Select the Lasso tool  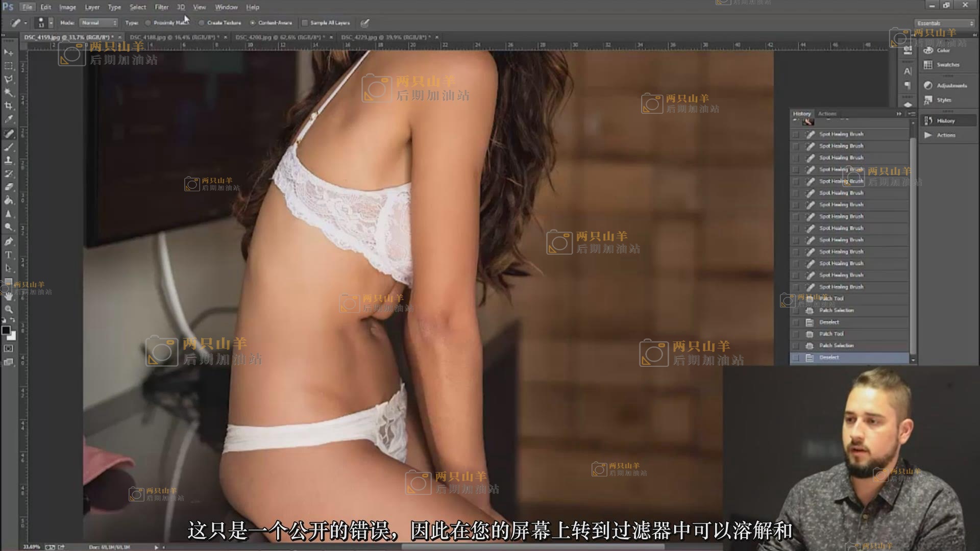pos(9,79)
